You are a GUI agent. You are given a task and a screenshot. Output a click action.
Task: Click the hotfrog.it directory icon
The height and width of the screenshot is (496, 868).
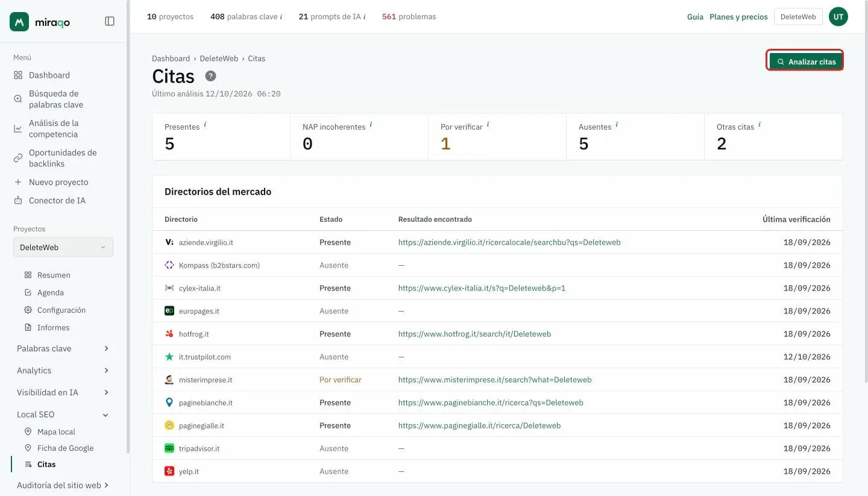[169, 334]
